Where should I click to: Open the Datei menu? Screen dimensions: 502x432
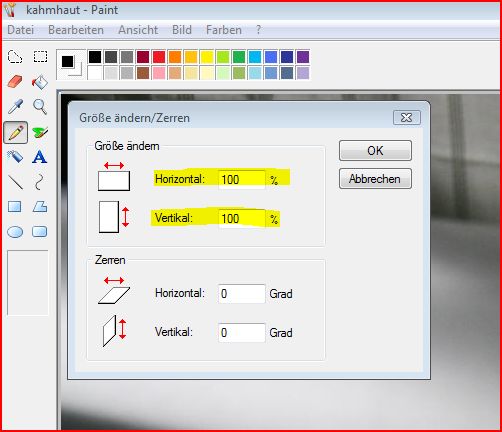click(21, 30)
